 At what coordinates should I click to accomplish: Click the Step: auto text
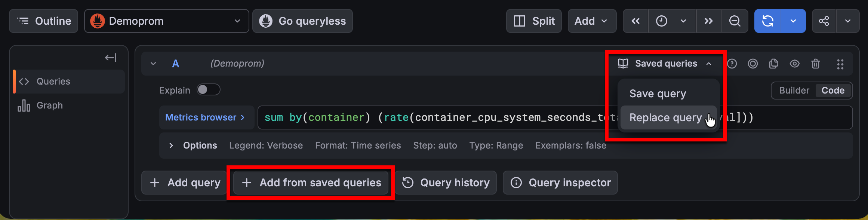coord(435,146)
